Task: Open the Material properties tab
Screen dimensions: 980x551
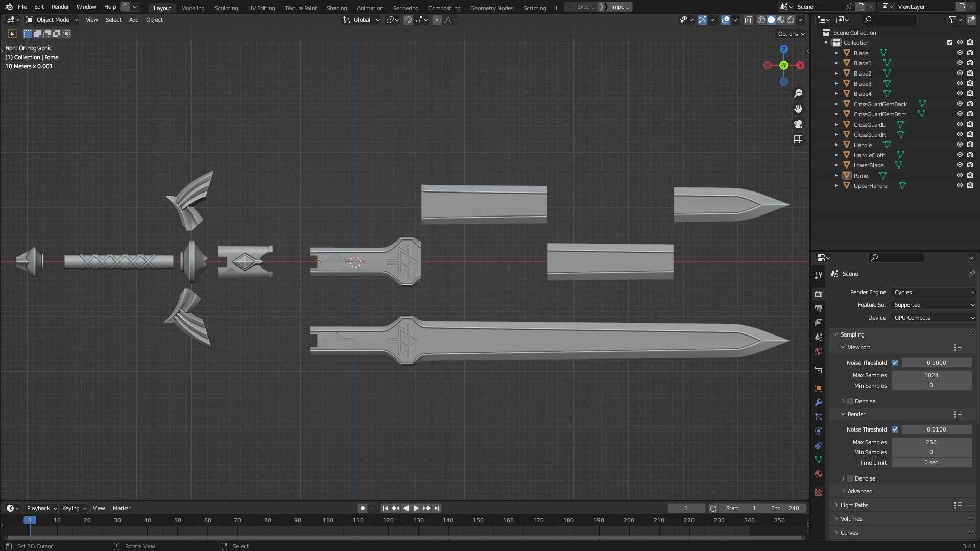Action: 819,474
